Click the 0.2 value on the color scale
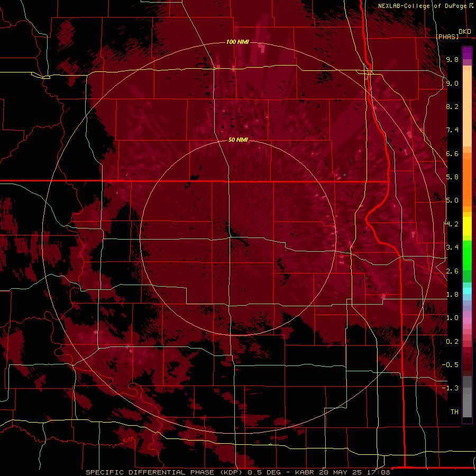The image size is (476, 476). point(452,342)
